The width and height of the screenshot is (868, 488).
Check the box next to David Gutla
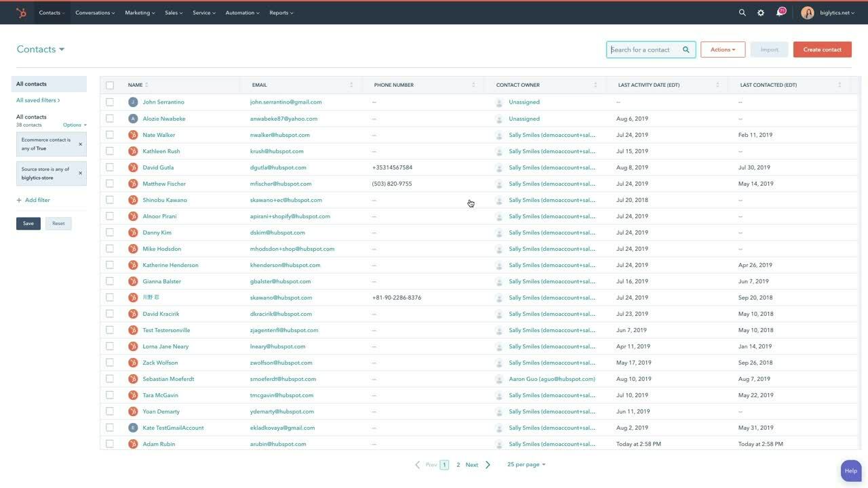click(x=110, y=167)
